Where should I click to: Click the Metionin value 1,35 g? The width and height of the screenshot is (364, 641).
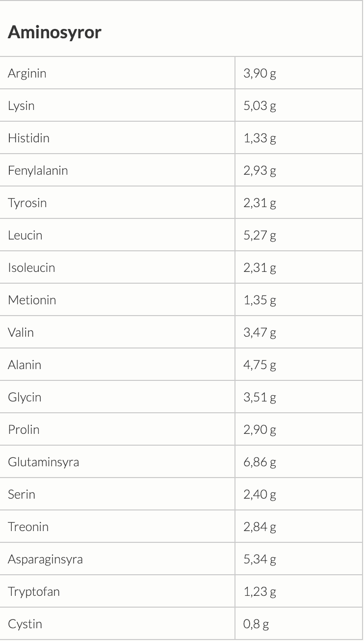pos(260,300)
